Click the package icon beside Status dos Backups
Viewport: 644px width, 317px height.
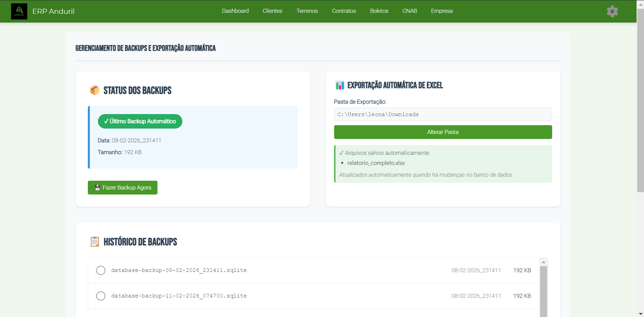click(x=95, y=90)
